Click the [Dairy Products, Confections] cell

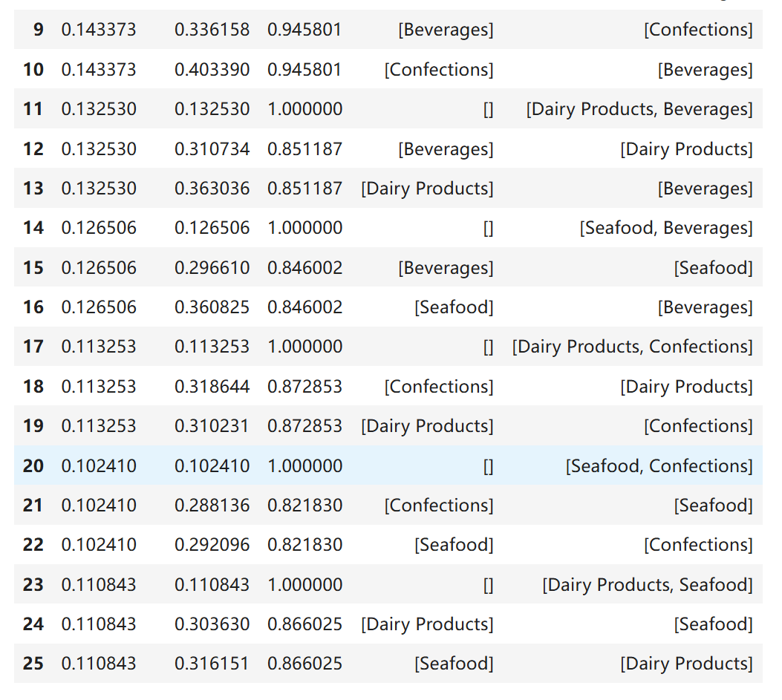(632, 347)
